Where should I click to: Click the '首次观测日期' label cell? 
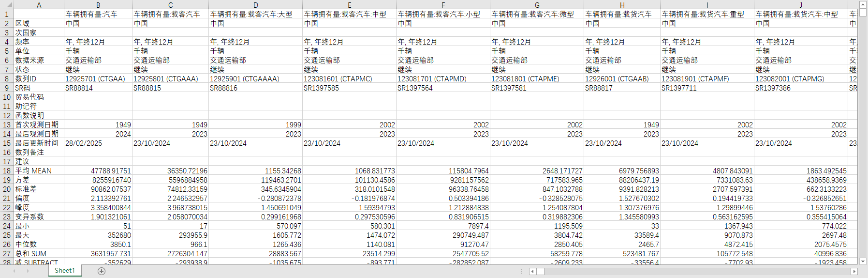click(39, 124)
